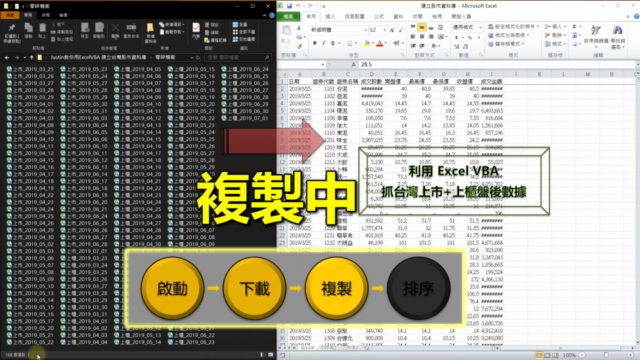Image resolution: width=640 pixels, height=360 pixels.
Task: Open the font size 12 dropdown
Action: (384, 30)
